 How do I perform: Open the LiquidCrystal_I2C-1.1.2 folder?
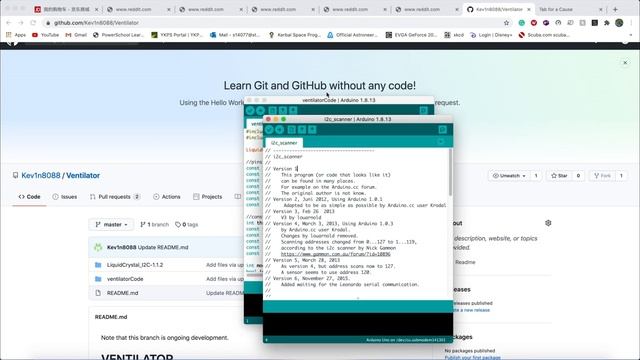(x=135, y=265)
